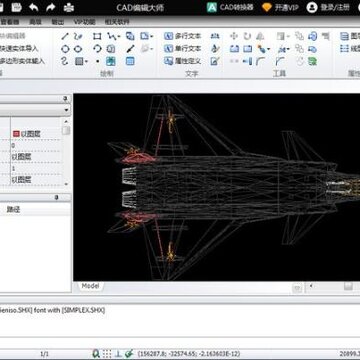This screenshot has width=360, height=360.
Task: Click the Redo arrow in title bar
Action: [51, 7]
